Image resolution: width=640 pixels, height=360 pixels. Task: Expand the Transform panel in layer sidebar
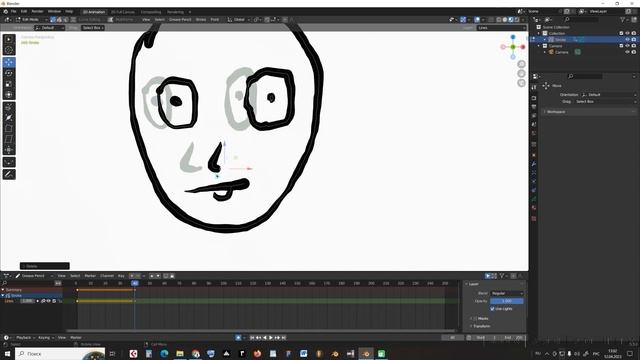(482, 326)
